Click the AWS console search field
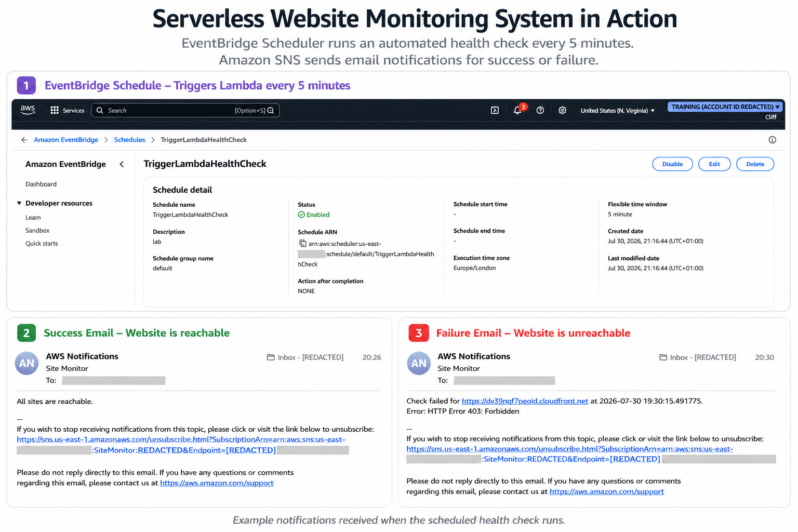The image size is (798, 532). pyautogui.click(x=185, y=110)
